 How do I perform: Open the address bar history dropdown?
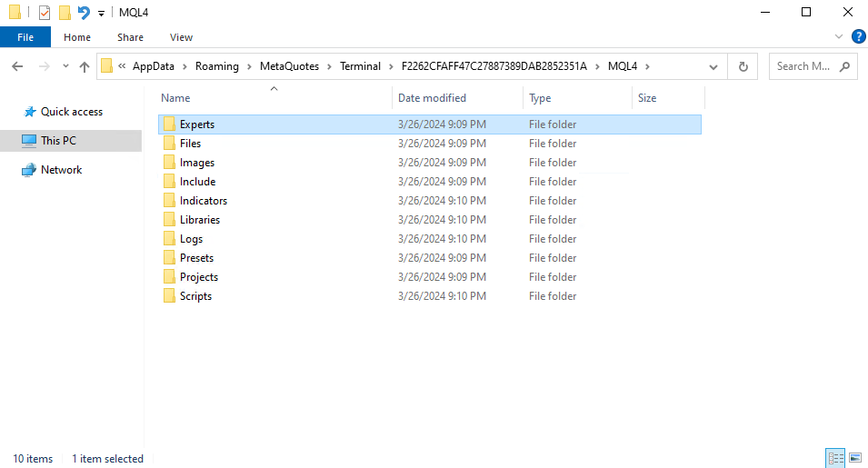click(x=713, y=66)
